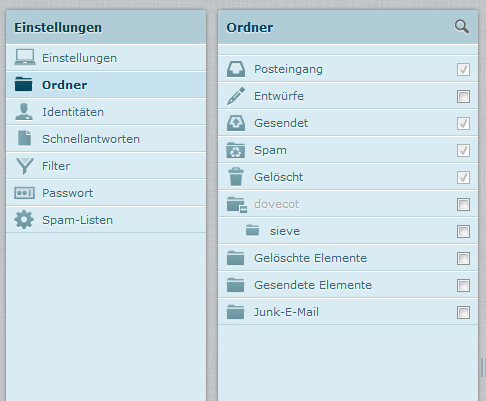Image resolution: width=486 pixels, height=401 pixels.
Task: Check the sieve folder checkbox
Action: click(463, 231)
